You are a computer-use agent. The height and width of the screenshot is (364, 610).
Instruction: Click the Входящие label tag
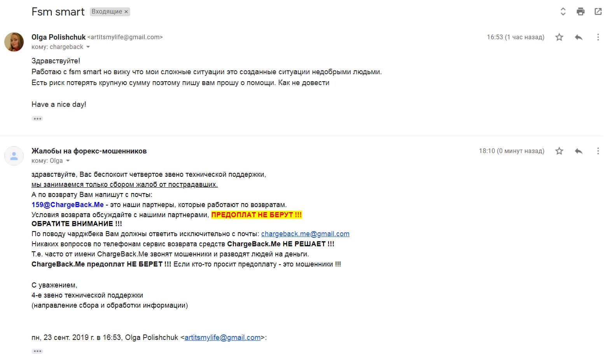click(107, 12)
